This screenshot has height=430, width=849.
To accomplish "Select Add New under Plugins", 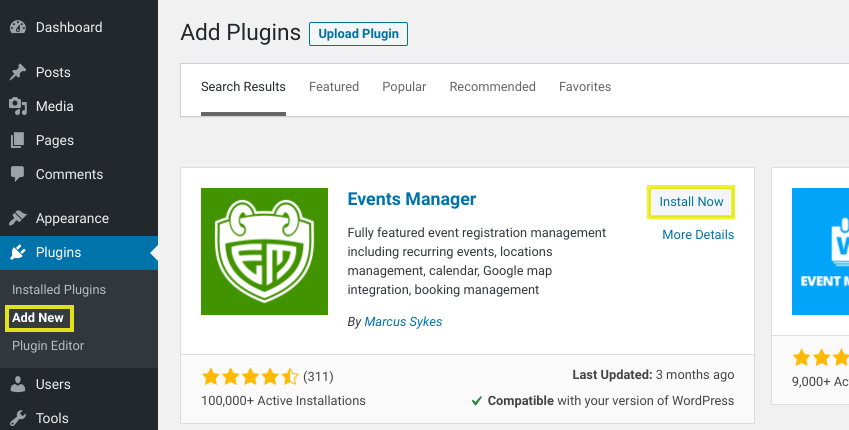I will pyautogui.click(x=38, y=318).
